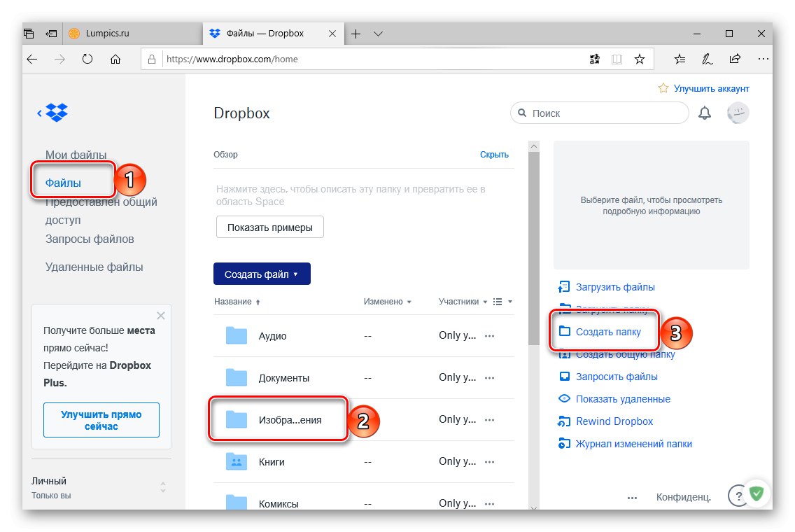Close the Dropbox Plus promo box
795x532 pixels.
(x=161, y=316)
